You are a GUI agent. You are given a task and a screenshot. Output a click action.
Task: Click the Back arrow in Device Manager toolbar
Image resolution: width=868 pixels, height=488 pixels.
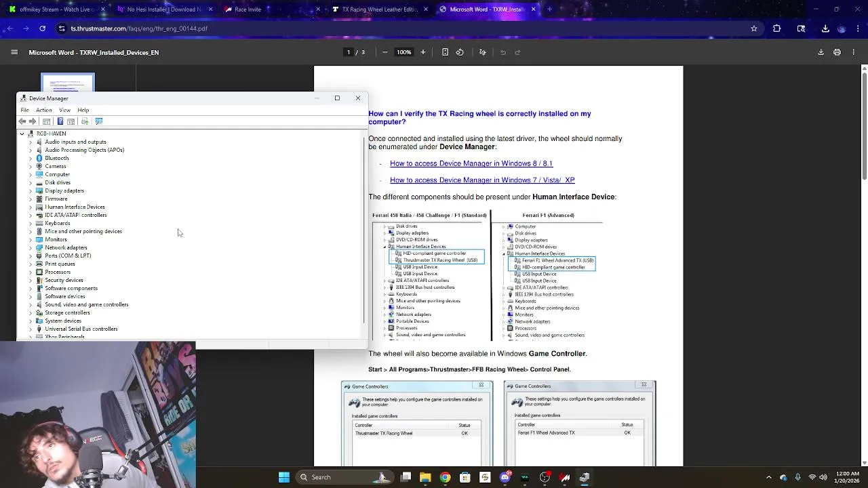click(22, 121)
